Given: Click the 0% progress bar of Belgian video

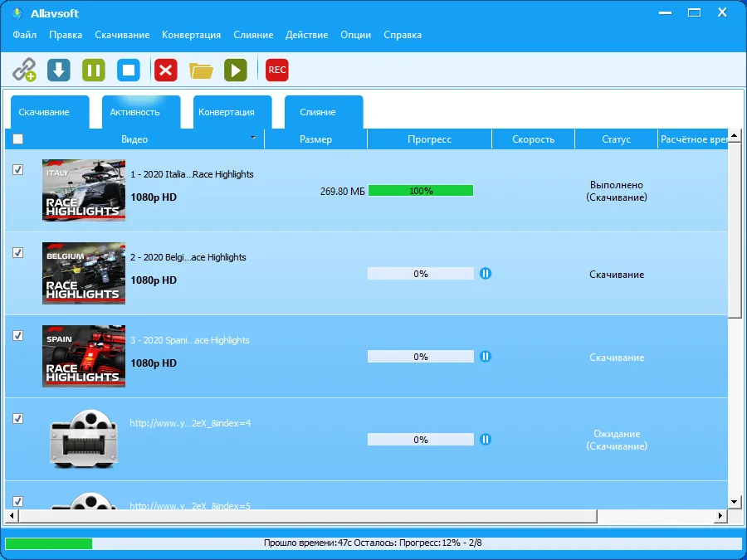Looking at the screenshot, I should [x=421, y=273].
